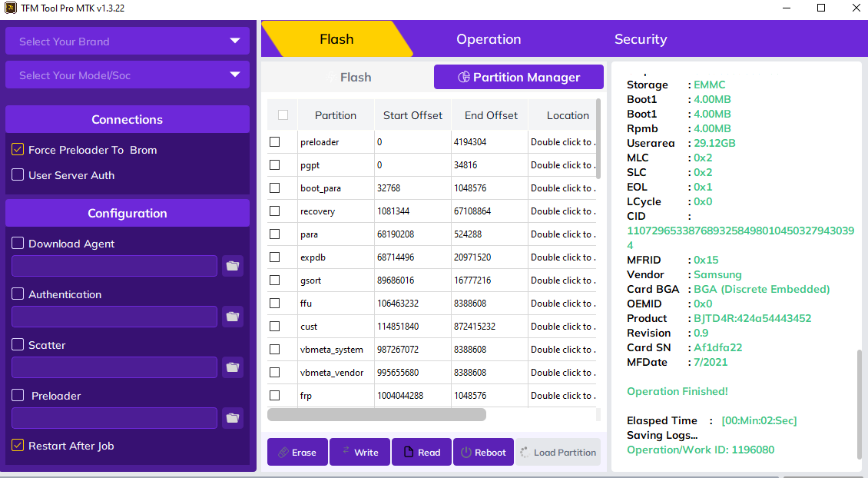Click Load Partition button
The height and width of the screenshot is (478, 868).
pyautogui.click(x=558, y=452)
